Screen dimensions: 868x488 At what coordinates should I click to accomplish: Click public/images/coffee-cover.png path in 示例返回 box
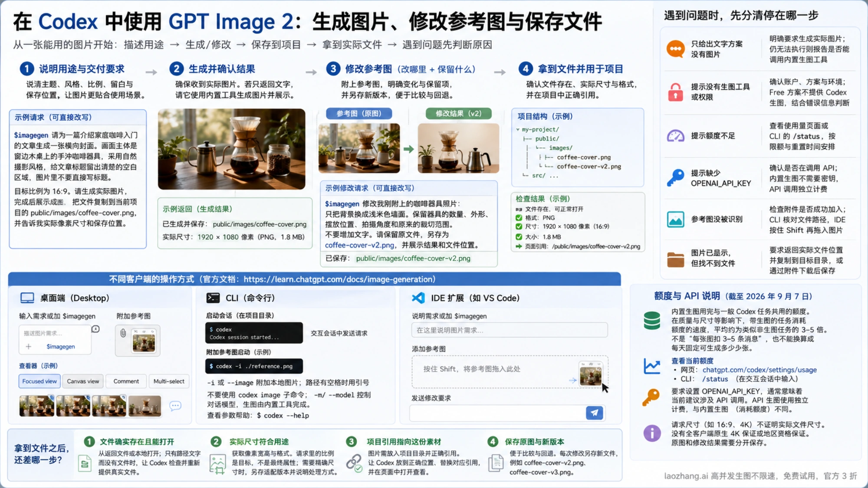click(260, 224)
